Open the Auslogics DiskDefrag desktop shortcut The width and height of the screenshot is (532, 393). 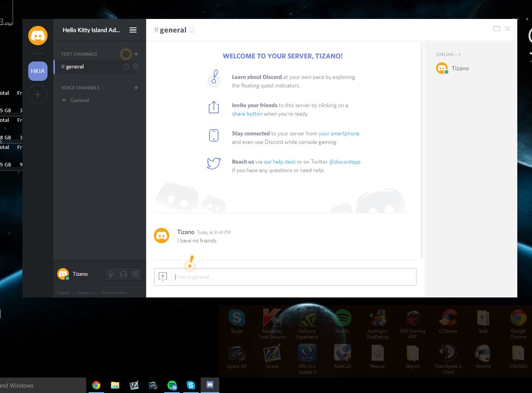pyautogui.click(x=378, y=324)
